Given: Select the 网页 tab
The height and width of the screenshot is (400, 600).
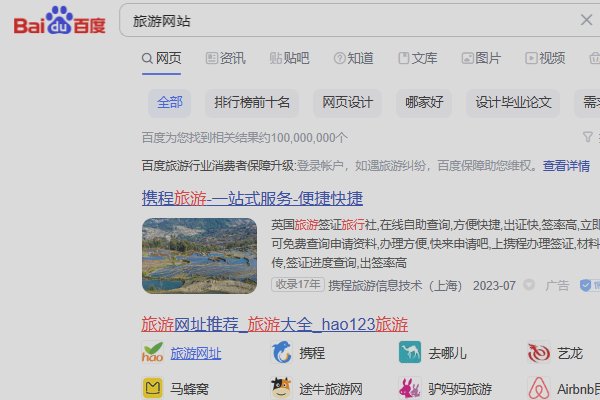Looking at the screenshot, I should (161, 58).
